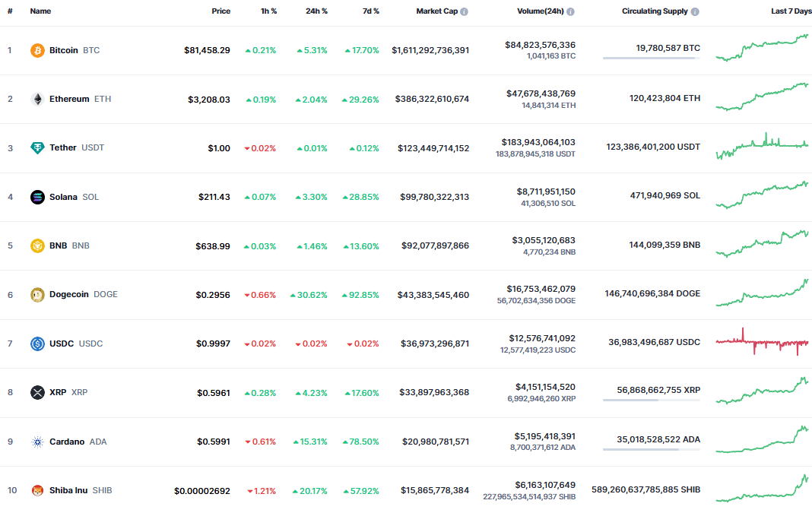Open Shiba Inu 7-day sparkline chart
The width and height of the screenshot is (812, 513).
click(762, 488)
